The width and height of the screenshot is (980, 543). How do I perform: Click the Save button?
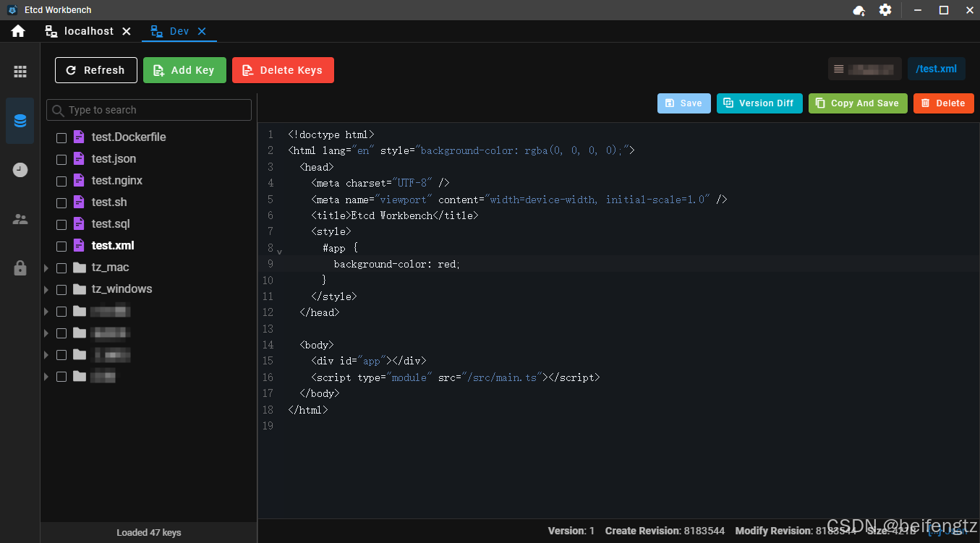coord(684,103)
